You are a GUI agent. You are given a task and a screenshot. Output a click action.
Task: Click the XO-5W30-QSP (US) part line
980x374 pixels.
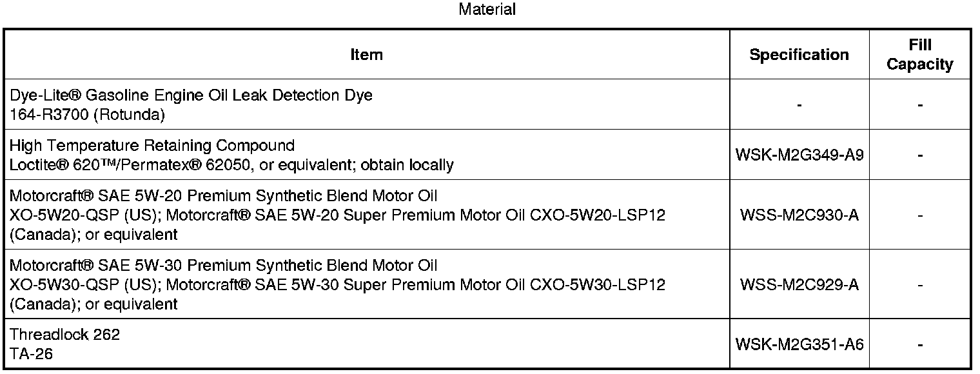[337, 284]
